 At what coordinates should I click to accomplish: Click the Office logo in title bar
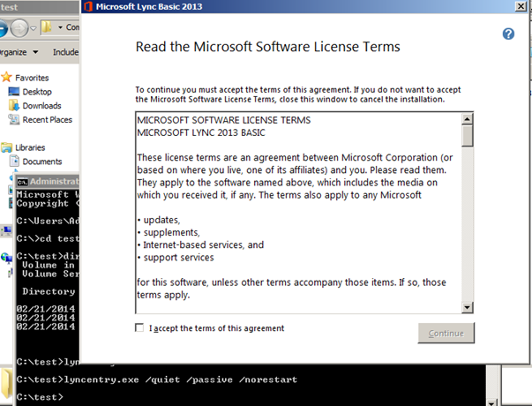click(x=88, y=6)
